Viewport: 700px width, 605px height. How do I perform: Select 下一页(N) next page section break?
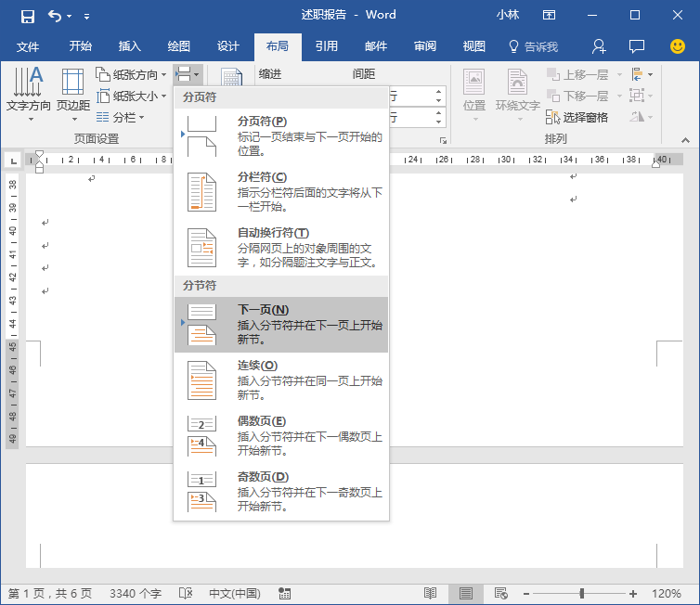pos(281,325)
